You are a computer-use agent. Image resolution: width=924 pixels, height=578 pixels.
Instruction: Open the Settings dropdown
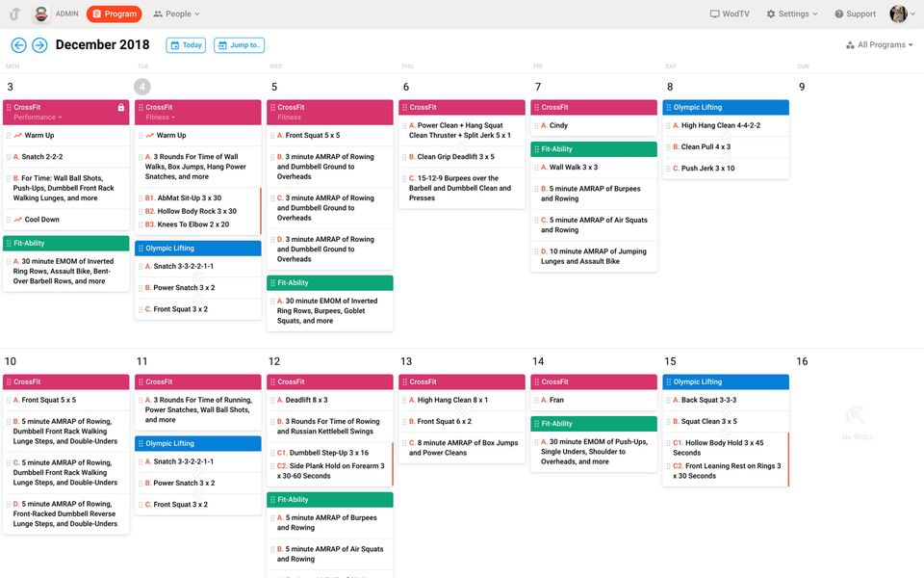pos(792,13)
